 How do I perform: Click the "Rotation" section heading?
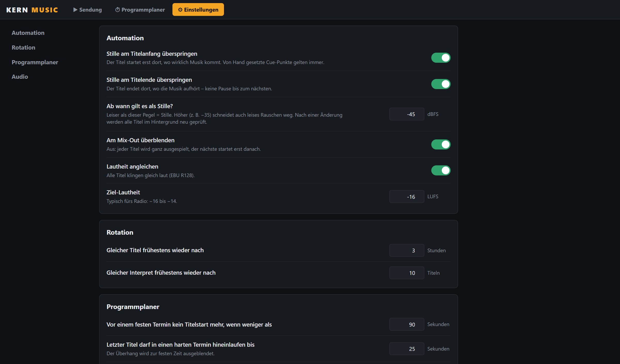click(120, 232)
